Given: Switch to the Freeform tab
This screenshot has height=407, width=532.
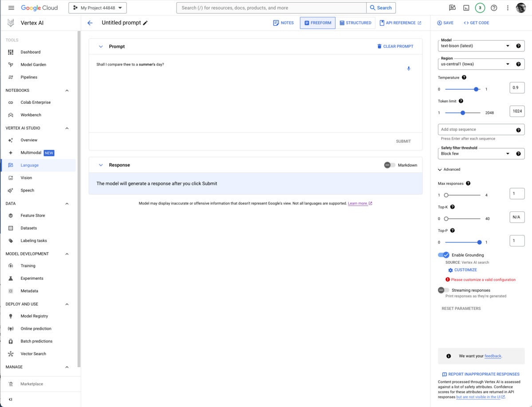Looking at the screenshot, I should click(318, 23).
